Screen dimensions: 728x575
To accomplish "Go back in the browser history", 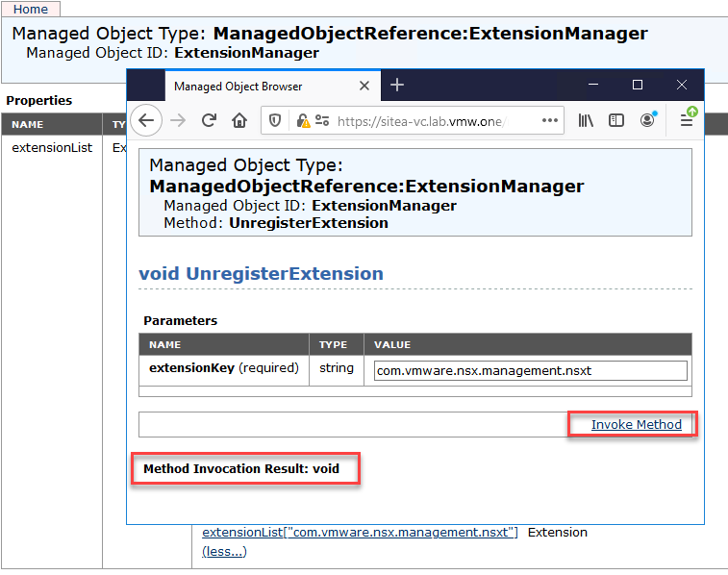I will [146, 120].
